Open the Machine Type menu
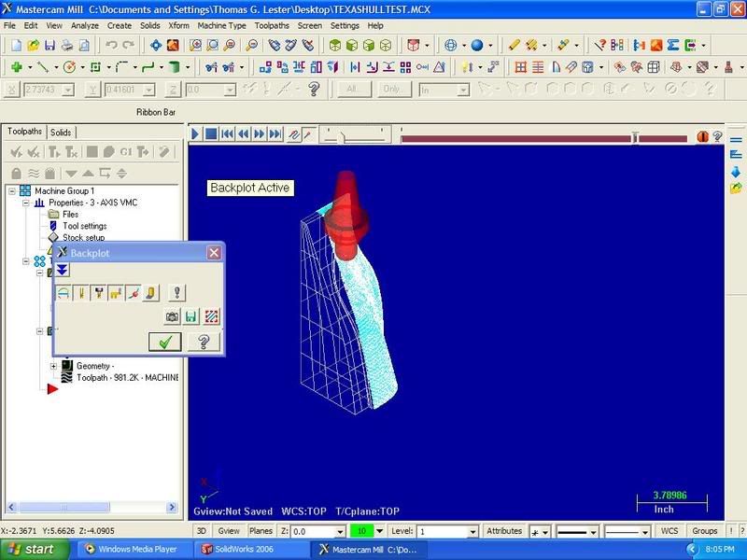The height and width of the screenshot is (560, 747). [x=221, y=26]
